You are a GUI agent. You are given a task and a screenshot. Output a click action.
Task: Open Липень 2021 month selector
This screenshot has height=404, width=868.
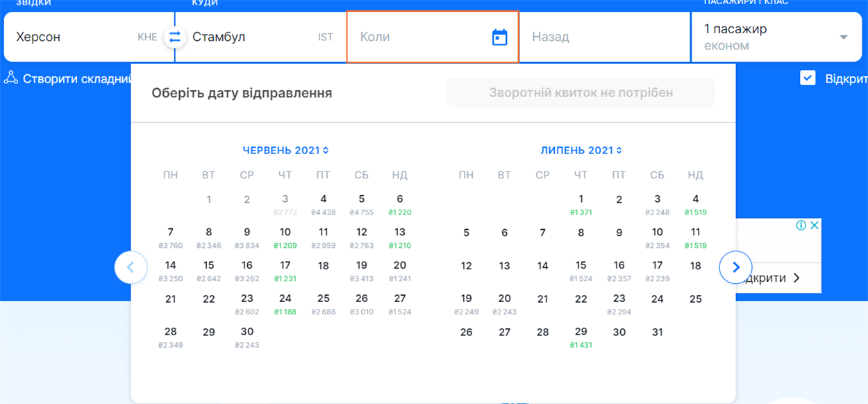(581, 150)
